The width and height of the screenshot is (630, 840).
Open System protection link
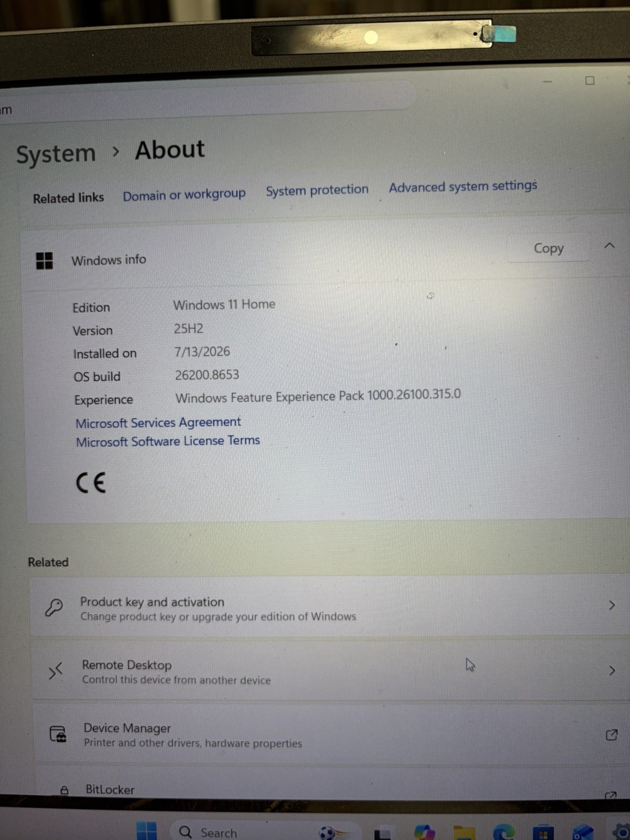tap(317, 190)
